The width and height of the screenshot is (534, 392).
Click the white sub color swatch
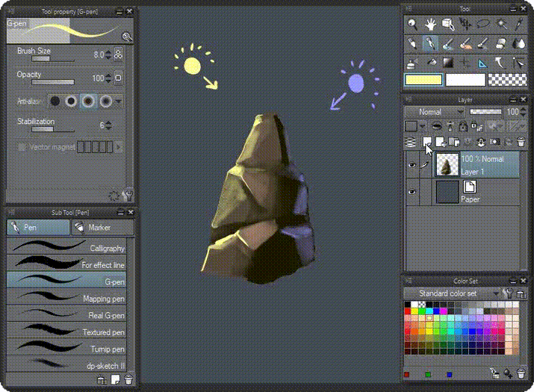coord(465,80)
